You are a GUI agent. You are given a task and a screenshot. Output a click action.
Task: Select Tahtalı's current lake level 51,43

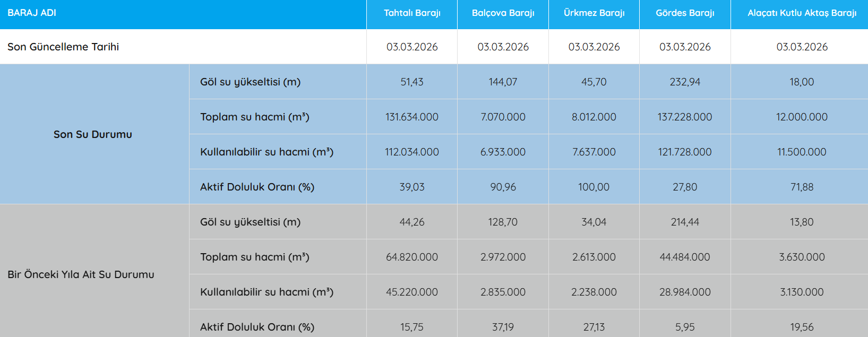pos(412,82)
